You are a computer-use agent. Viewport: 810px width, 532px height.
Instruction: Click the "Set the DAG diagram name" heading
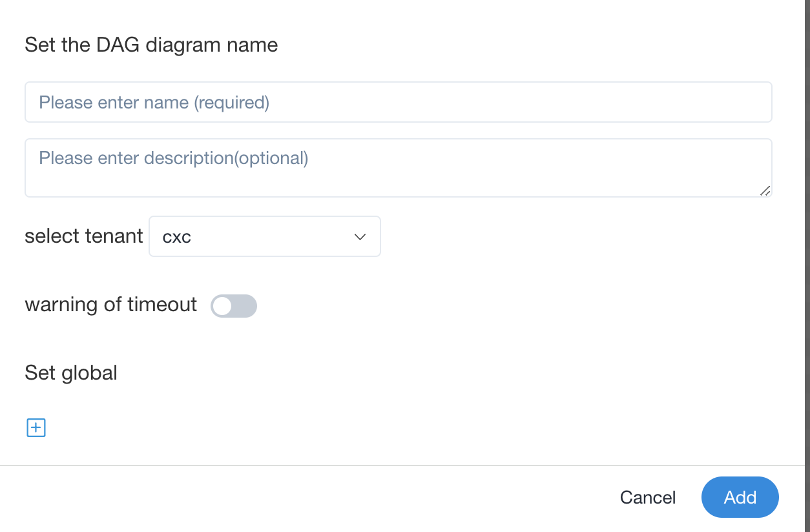point(151,45)
